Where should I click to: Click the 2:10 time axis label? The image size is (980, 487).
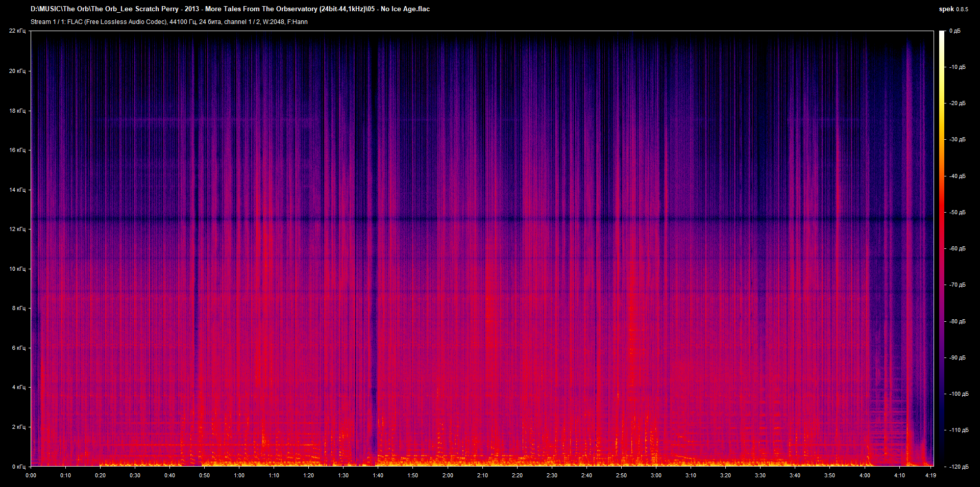click(x=482, y=475)
